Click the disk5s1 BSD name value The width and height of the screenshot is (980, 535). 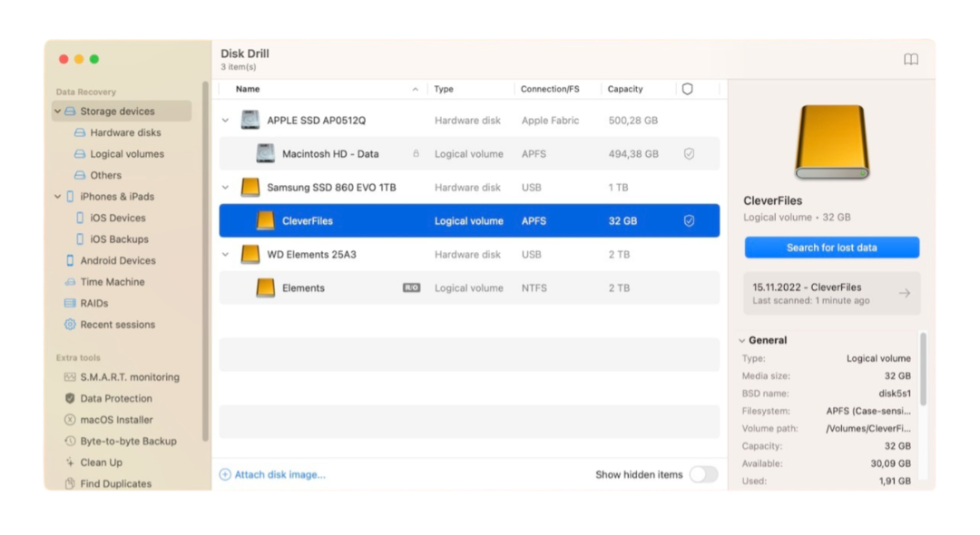(895, 394)
